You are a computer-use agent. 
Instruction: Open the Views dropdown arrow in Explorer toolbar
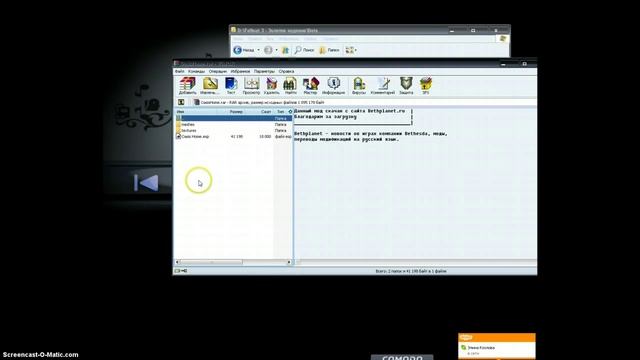[x=356, y=50]
